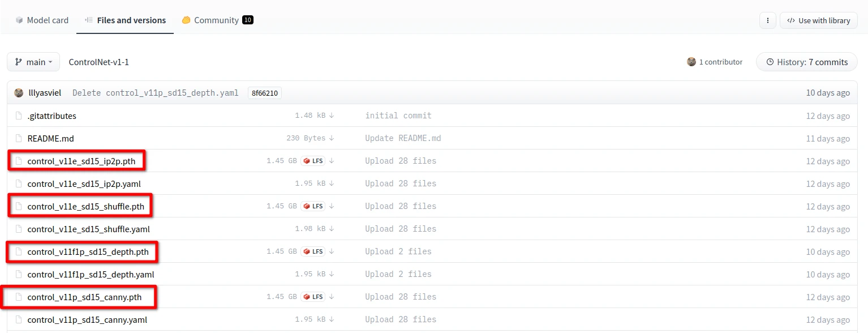Click the Community count badge 10
Screen dimensions: 868x333
247,20
